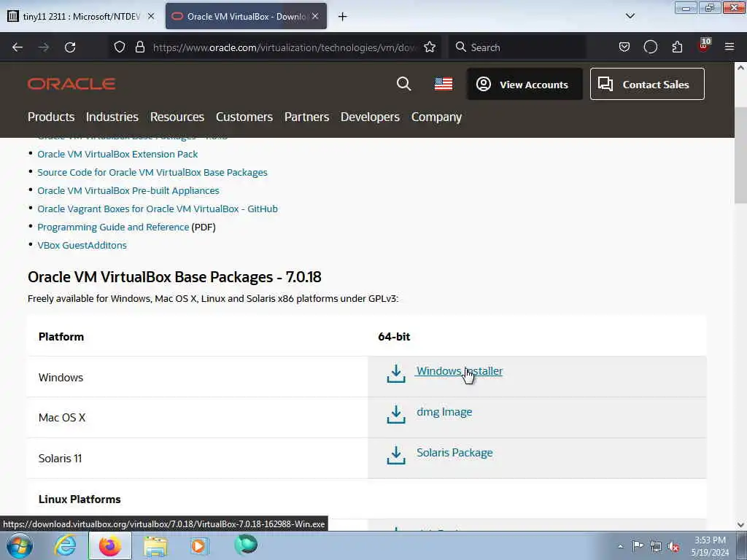Image resolution: width=747 pixels, height=560 pixels.
Task: Open Source Code for VirtualBox Base Packages
Action: tap(152, 172)
